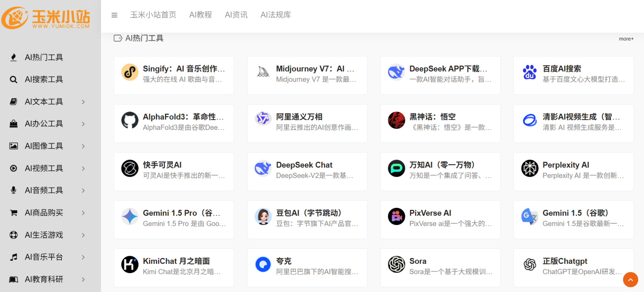Open the Sora title link
Screen dimensions: 644x292
(x=418, y=261)
